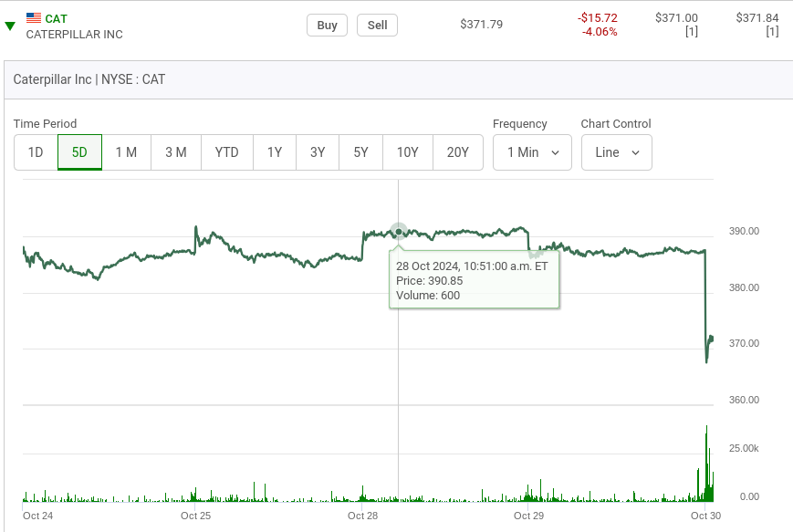Click the CATERPILLAR INC company name
Viewport: 793px width, 532px height.
point(74,35)
